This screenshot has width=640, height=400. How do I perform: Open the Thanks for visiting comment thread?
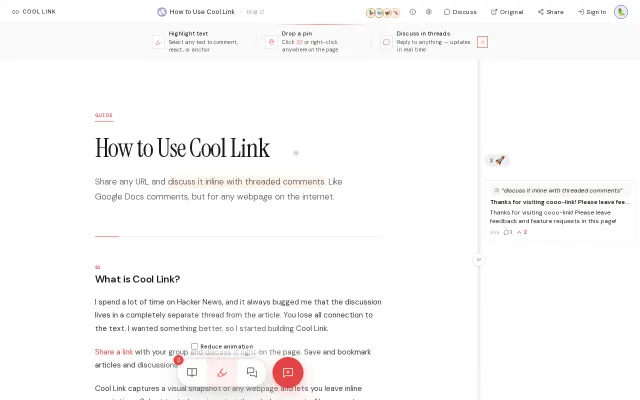coord(560,202)
